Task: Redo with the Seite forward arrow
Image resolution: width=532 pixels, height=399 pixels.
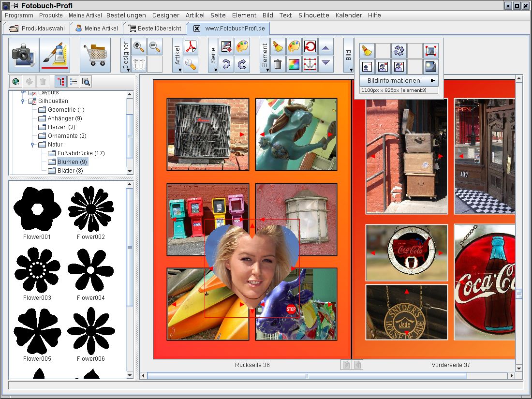Action: point(242,64)
